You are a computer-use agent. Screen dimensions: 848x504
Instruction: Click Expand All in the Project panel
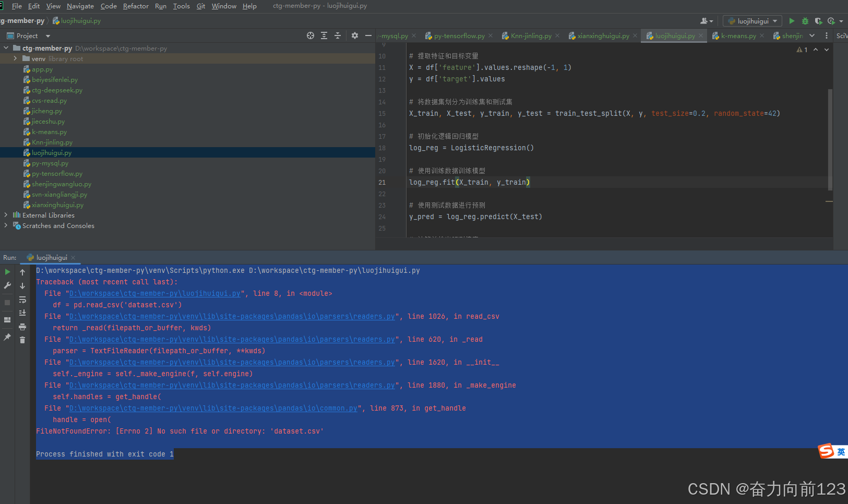(324, 35)
